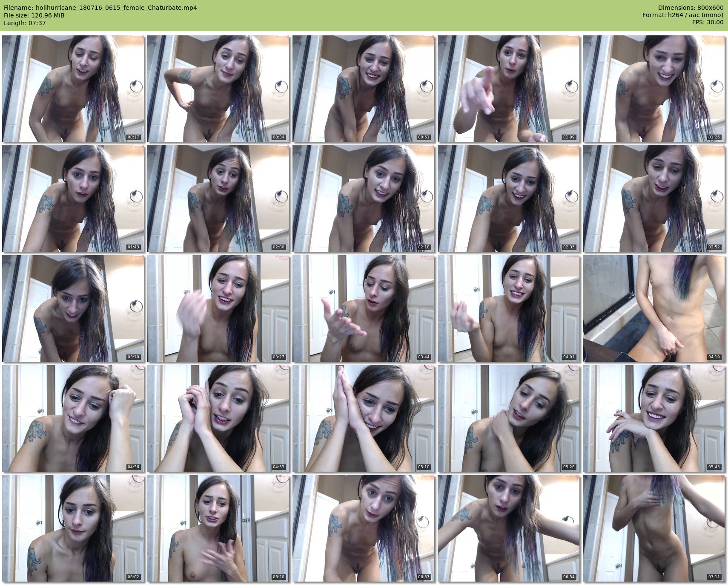Click the frame with timestamp 01:09
Viewport: 728px width, 585px height.
click(x=509, y=89)
